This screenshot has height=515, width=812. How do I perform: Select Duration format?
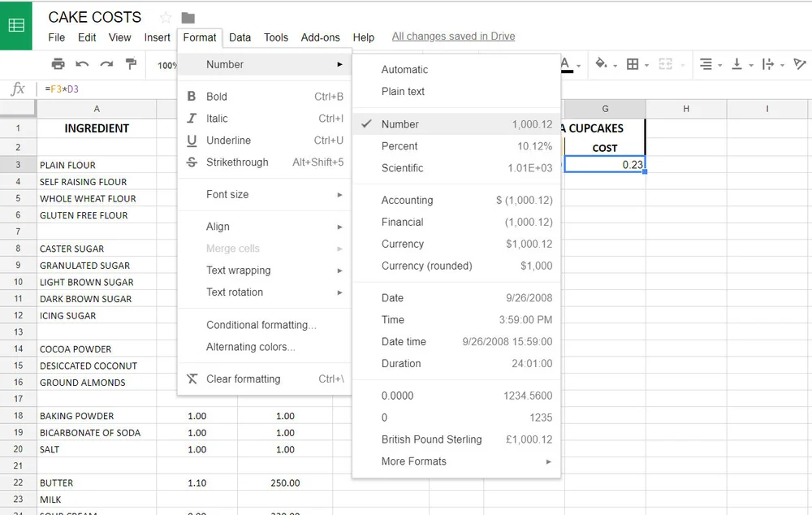click(456, 363)
